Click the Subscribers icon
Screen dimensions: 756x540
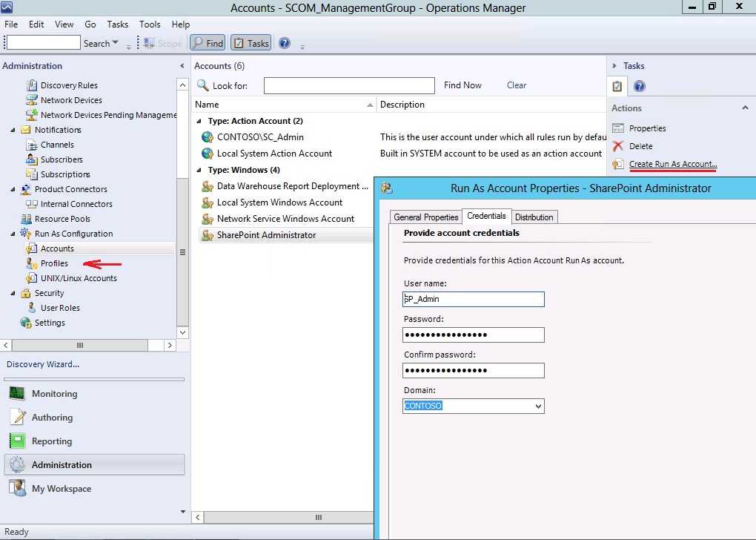coord(32,159)
